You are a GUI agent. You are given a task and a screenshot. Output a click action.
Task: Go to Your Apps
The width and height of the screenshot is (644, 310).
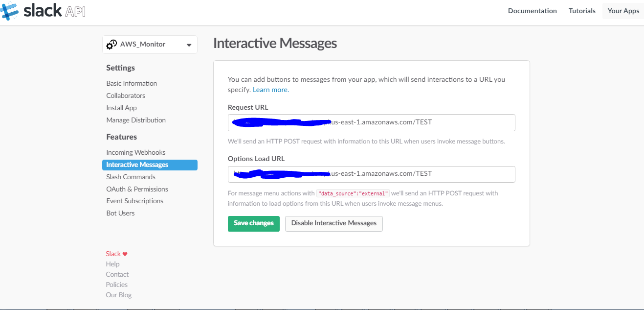point(623,11)
